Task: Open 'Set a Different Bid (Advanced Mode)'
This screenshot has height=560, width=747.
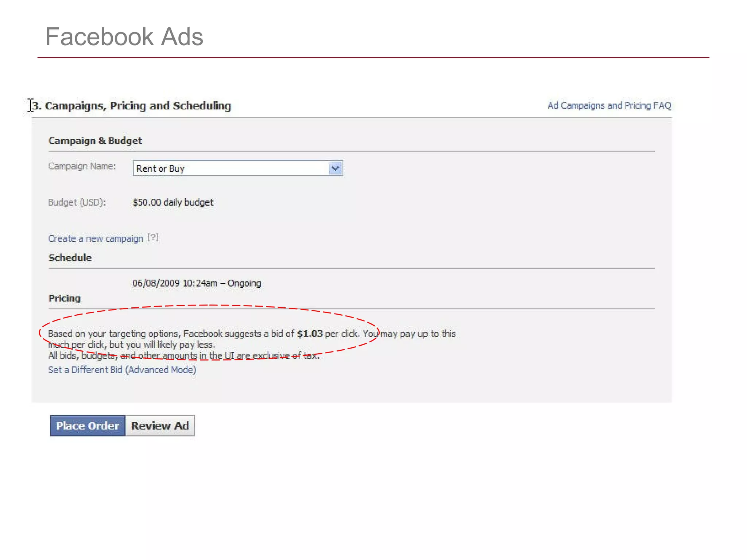Action: tap(122, 370)
